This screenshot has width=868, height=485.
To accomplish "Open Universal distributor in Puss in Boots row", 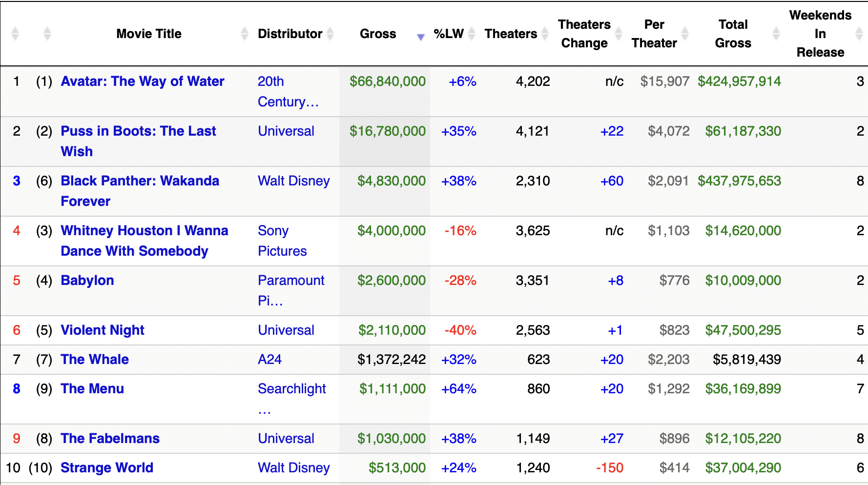I will [286, 131].
